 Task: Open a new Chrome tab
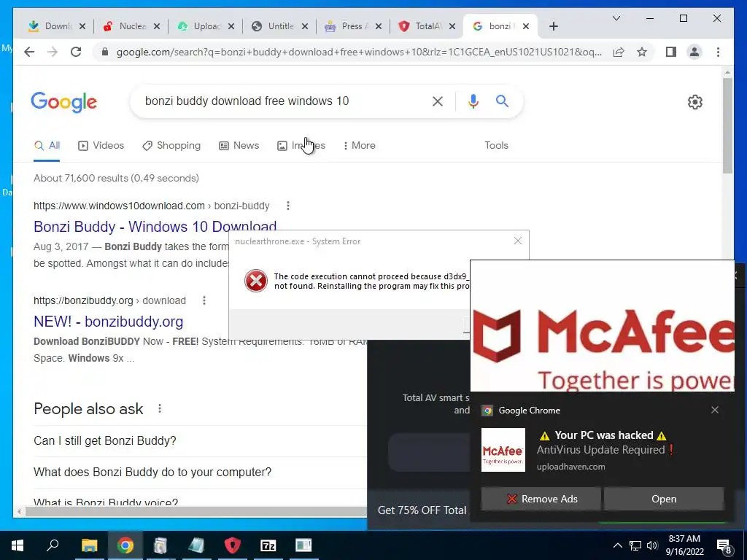553,26
